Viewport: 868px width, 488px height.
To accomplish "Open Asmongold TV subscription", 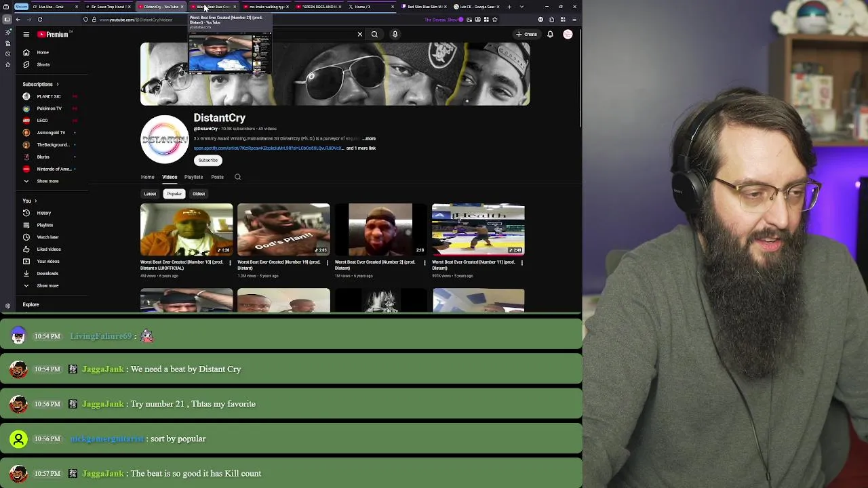I will coord(51,133).
